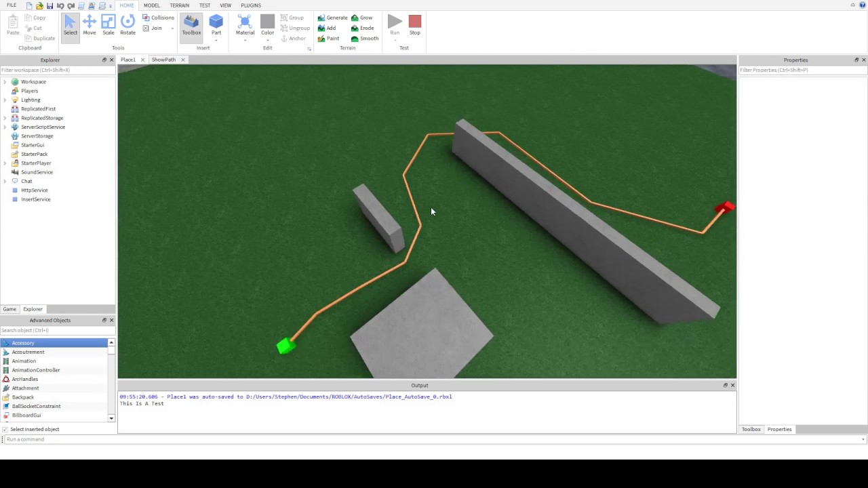This screenshot has height=488, width=868.
Task: Open the Color swatch picker
Action: point(267,41)
